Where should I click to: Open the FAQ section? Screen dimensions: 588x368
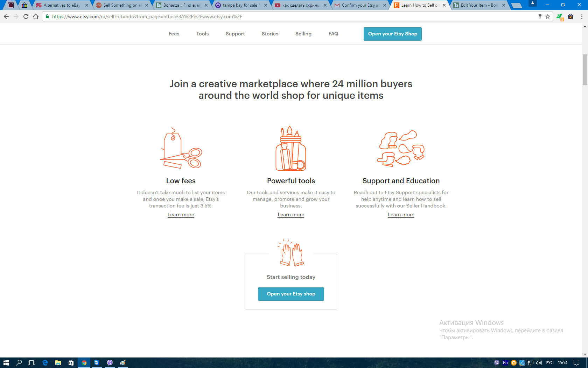pyautogui.click(x=333, y=34)
